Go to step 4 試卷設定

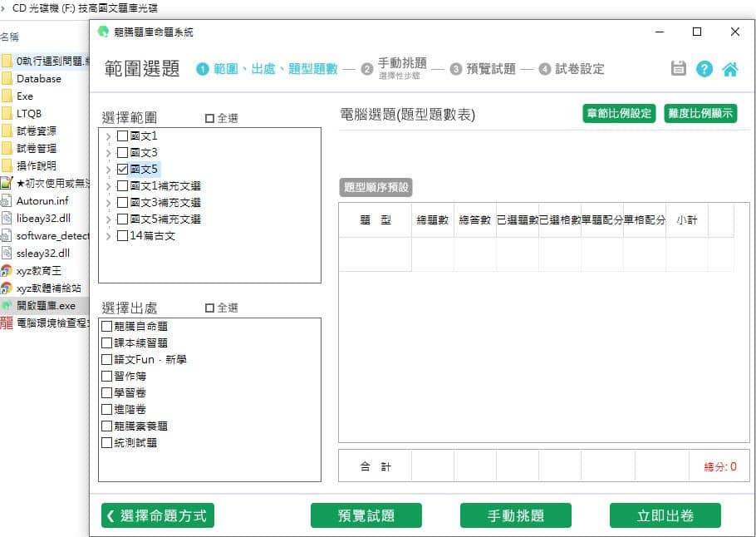[572, 69]
